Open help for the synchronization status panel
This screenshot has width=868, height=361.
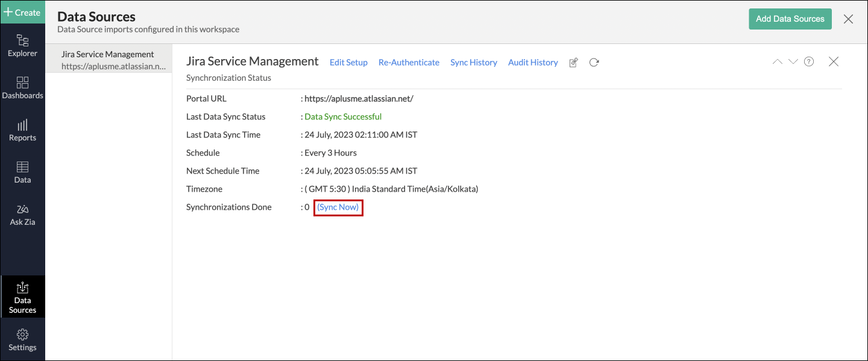point(808,61)
